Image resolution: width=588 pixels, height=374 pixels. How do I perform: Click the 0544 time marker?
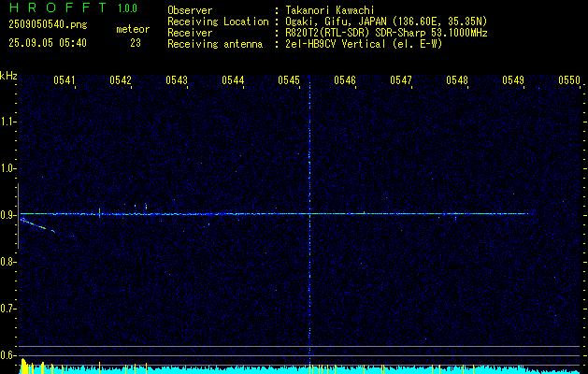click(x=233, y=80)
